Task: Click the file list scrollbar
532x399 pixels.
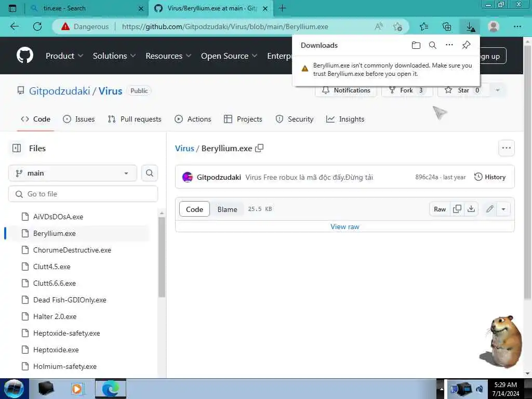Action: 162,257
